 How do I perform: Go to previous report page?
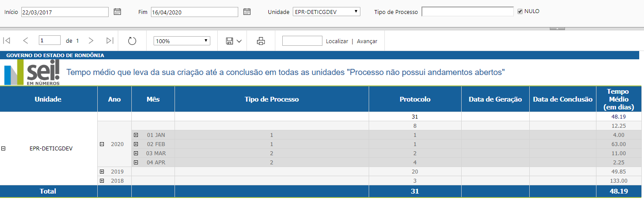(25, 41)
